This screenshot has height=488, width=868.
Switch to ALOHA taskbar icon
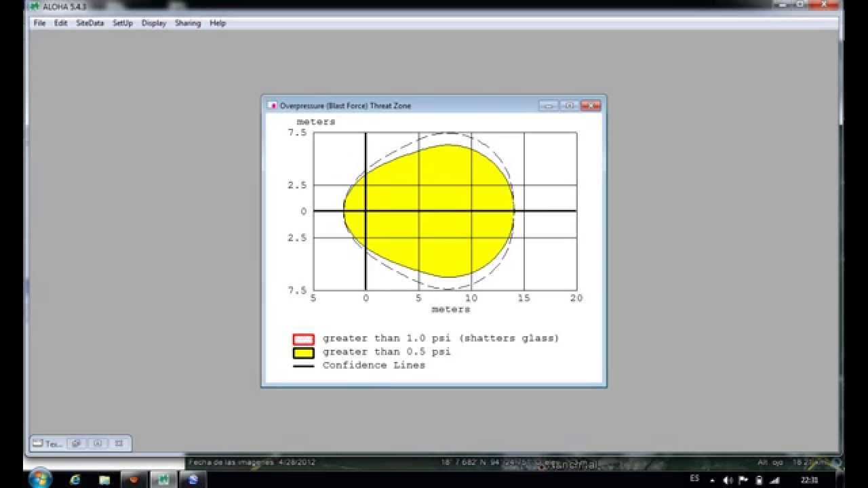click(x=163, y=479)
